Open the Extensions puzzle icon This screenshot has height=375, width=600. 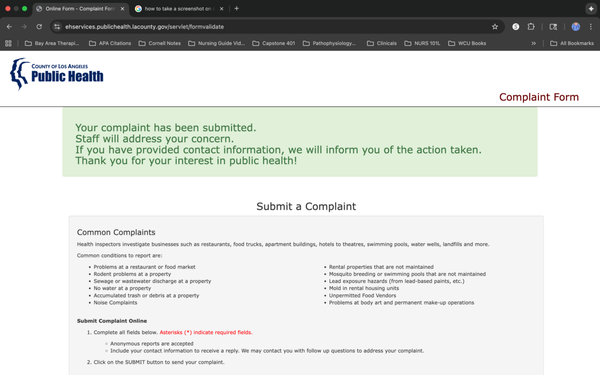tap(531, 27)
